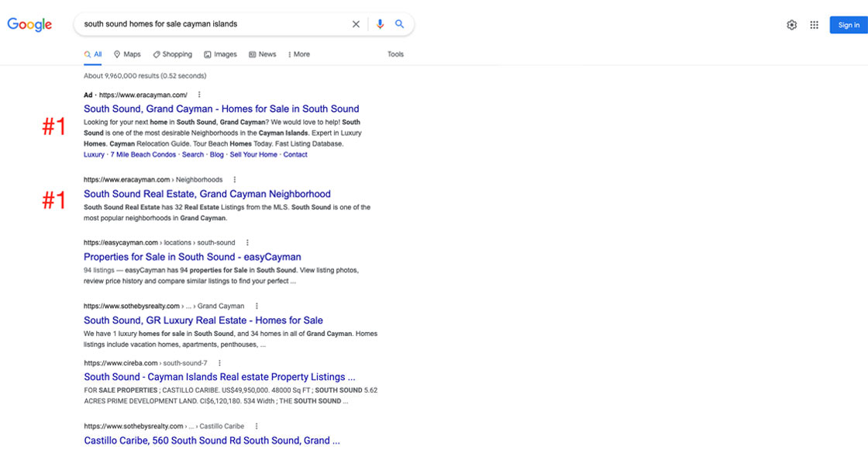Image resolution: width=868 pixels, height=450 pixels.
Task: Switch to the Maps tab
Action: [x=127, y=54]
